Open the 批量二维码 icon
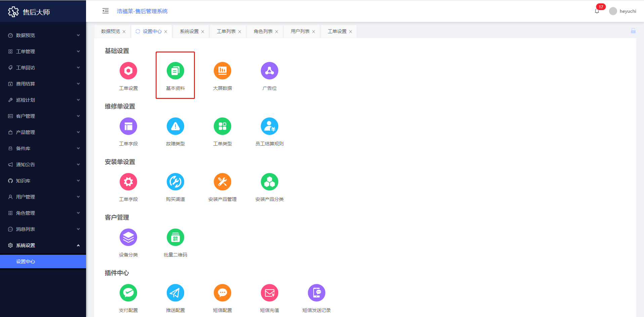The height and width of the screenshot is (317, 644). point(175,237)
